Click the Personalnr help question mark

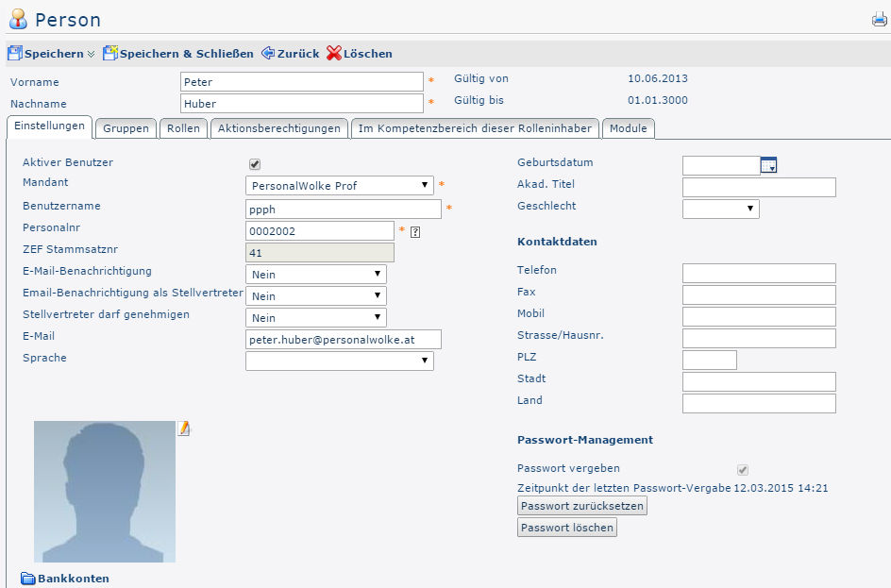coord(415,231)
